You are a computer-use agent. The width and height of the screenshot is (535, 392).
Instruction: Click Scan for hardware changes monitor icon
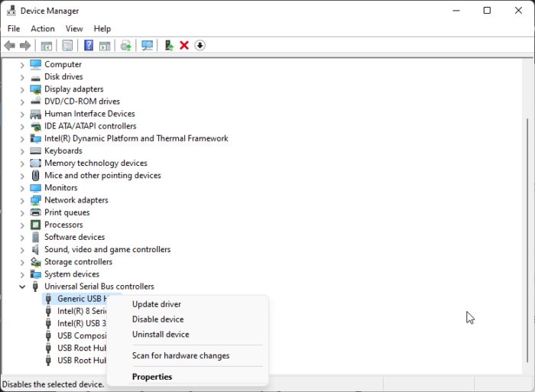[147, 45]
